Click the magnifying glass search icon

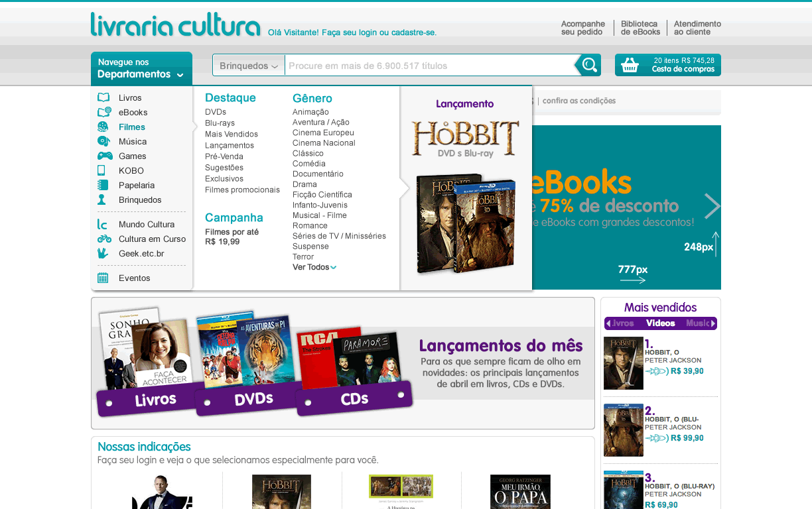tap(589, 65)
